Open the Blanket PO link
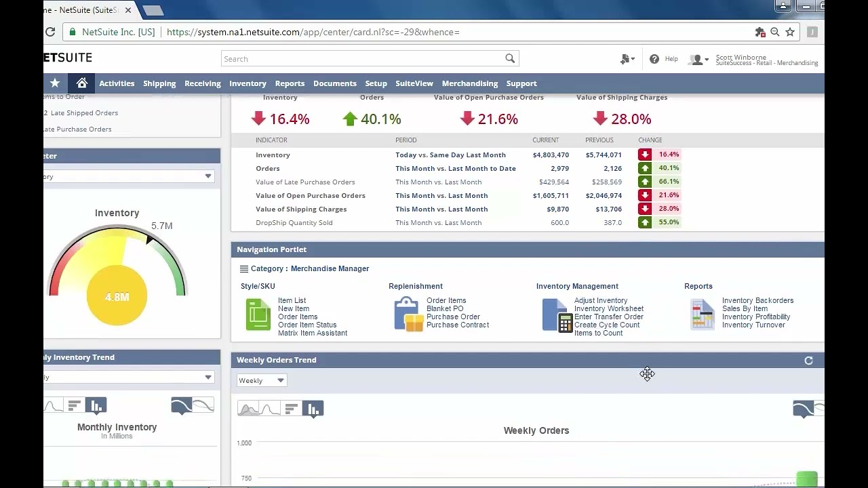This screenshot has width=868, height=488. pos(445,308)
